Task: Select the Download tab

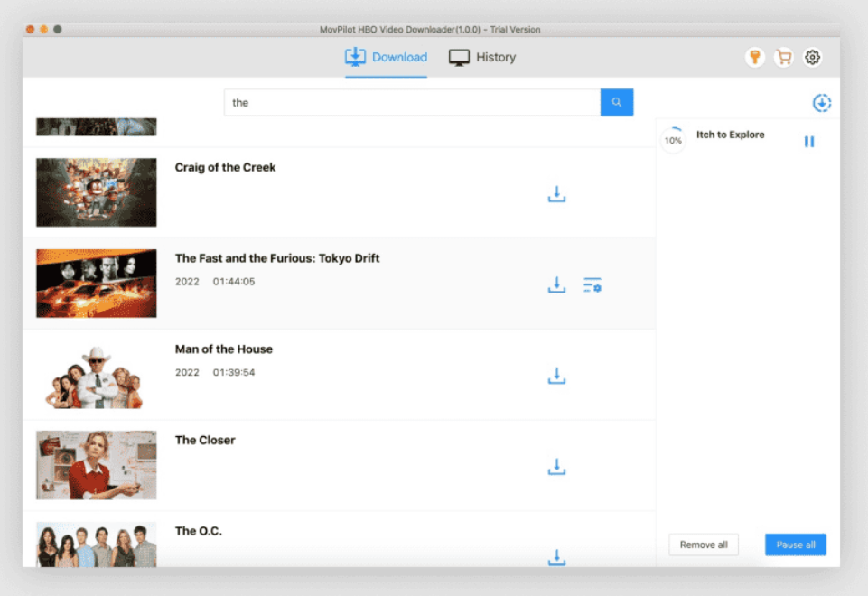Action: coord(386,58)
